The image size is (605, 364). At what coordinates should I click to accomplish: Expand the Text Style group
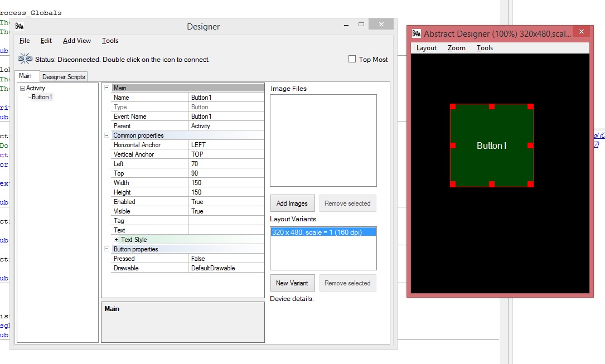[x=116, y=240]
